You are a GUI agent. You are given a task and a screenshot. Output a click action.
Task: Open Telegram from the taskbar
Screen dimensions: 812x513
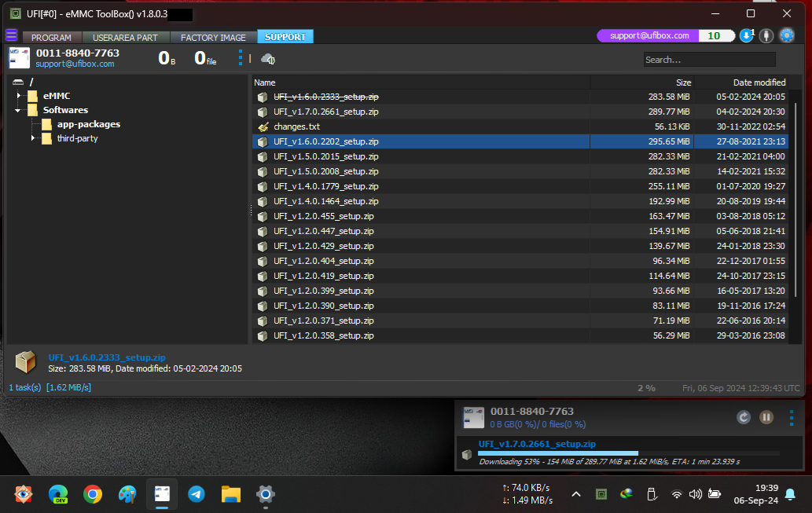[197, 494]
